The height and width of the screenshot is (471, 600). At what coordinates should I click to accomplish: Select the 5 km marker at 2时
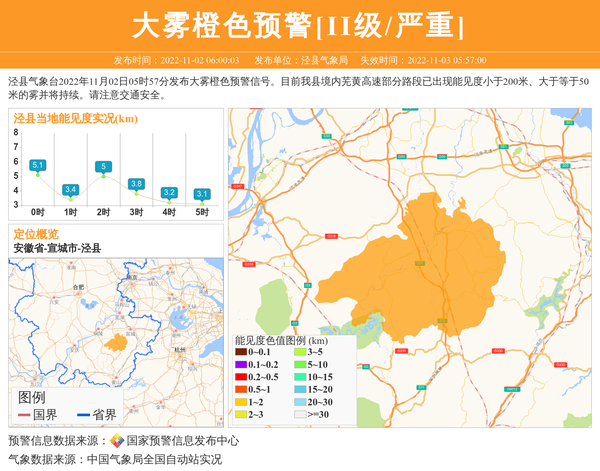tap(103, 166)
